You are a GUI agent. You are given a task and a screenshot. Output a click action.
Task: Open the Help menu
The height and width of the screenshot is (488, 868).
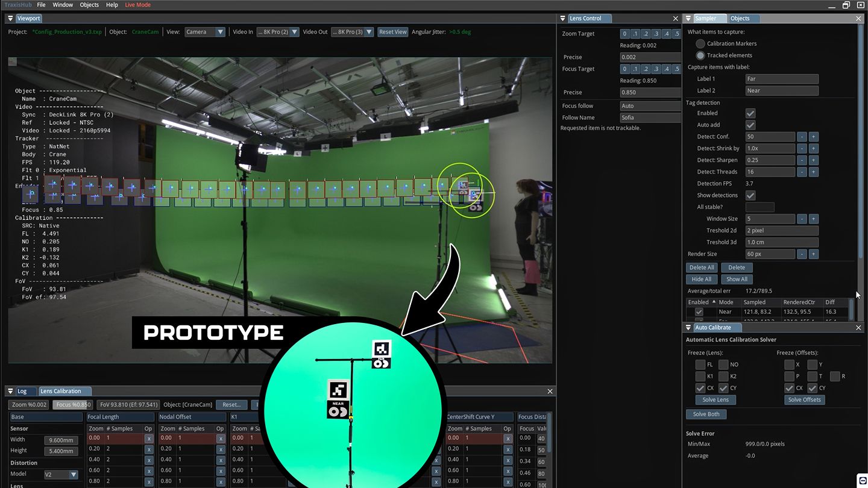(112, 5)
